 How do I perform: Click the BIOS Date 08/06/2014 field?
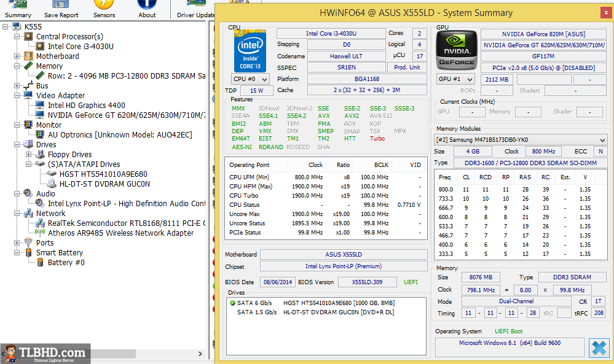(x=278, y=282)
